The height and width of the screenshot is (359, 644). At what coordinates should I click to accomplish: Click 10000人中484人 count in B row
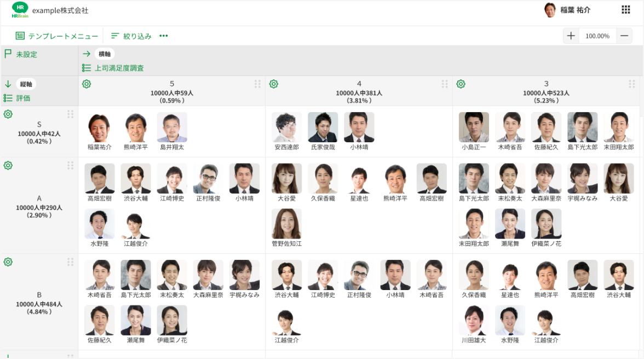pos(39,304)
